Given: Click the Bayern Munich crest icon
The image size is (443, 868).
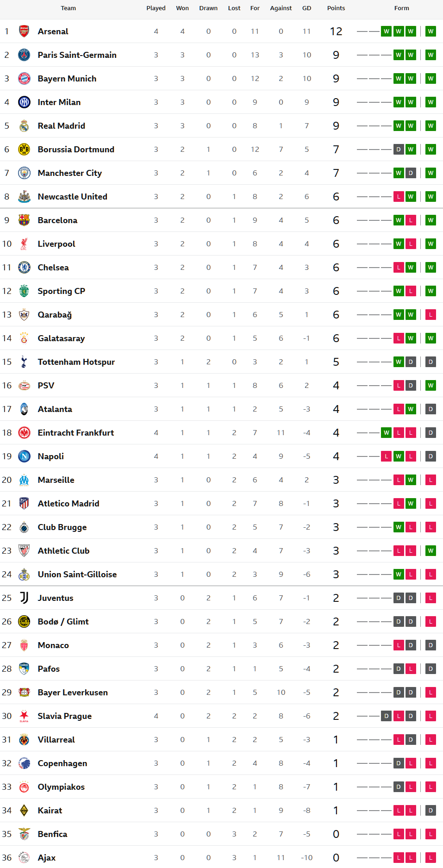Looking at the screenshot, I should [24, 79].
